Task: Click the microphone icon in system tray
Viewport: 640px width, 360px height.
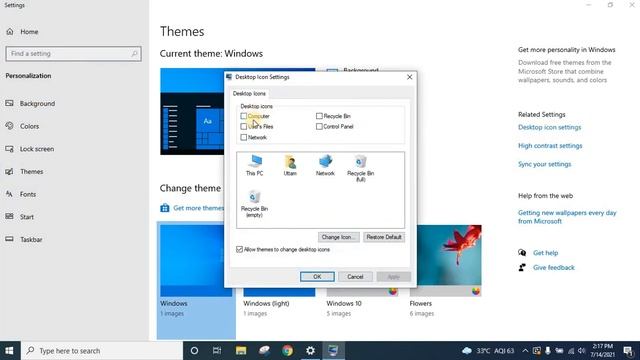Action: coord(548,351)
